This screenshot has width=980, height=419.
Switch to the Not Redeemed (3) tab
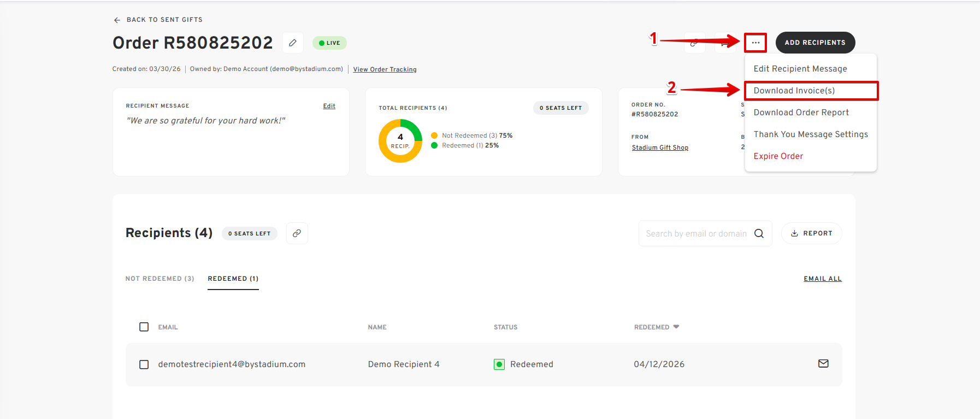coord(160,279)
